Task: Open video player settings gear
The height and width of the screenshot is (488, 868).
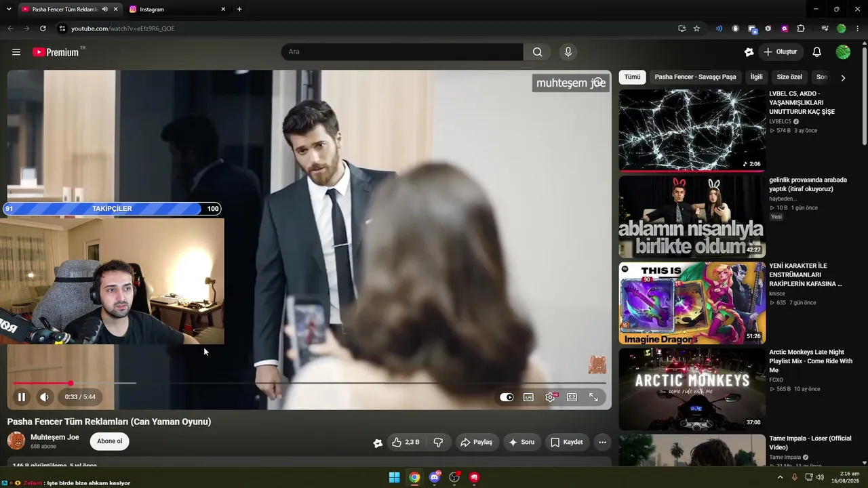Action: 550,397
